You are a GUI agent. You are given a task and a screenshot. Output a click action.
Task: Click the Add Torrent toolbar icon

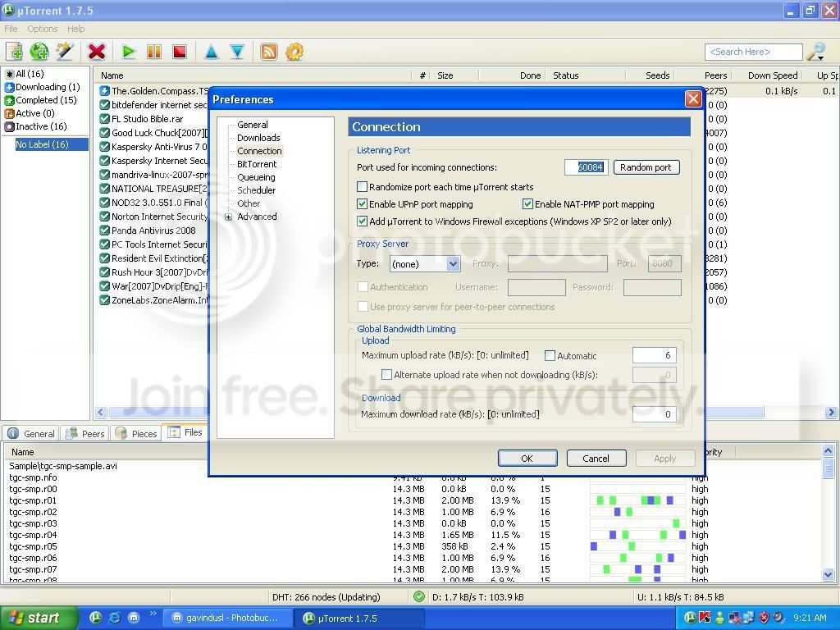pos(15,52)
